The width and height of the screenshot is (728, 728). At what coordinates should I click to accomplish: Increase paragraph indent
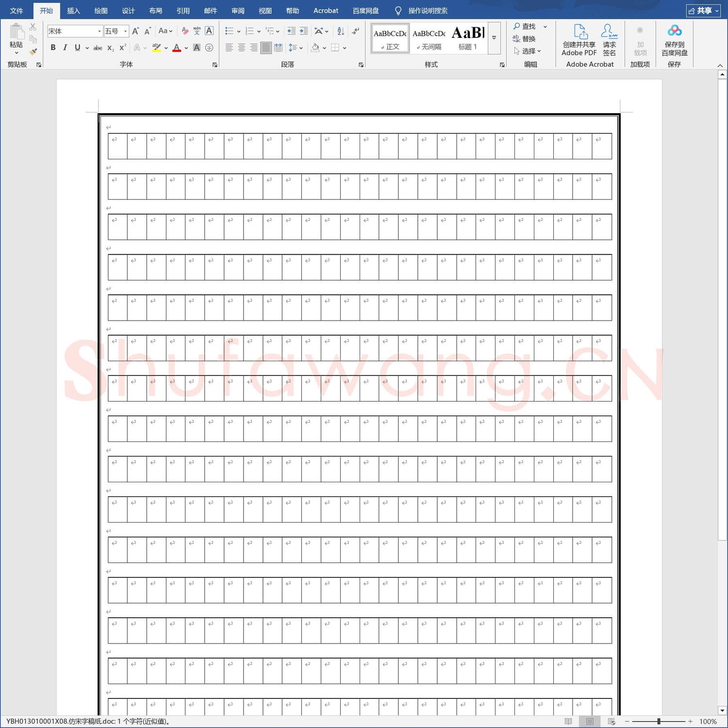(x=304, y=31)
